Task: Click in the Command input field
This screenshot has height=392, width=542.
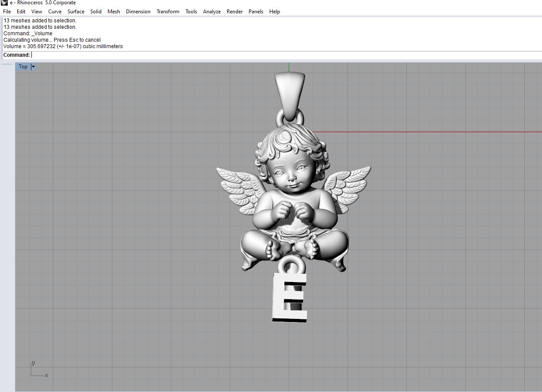Action: click(x=286, y=55)
